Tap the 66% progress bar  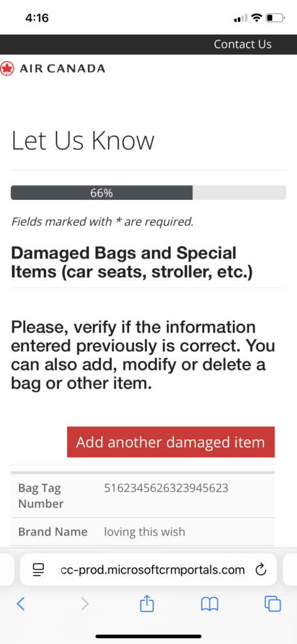(148, 192)
